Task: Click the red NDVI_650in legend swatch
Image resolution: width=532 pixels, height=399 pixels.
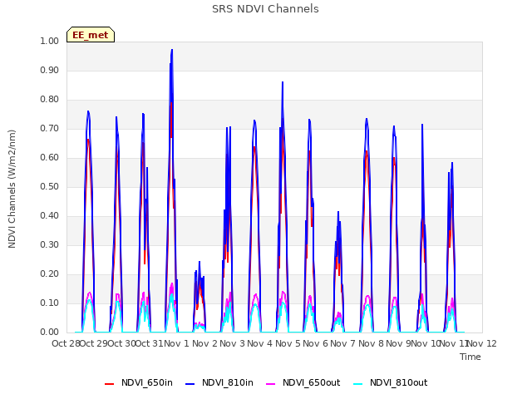Action: pyautogui.click(x=109, y=384)
